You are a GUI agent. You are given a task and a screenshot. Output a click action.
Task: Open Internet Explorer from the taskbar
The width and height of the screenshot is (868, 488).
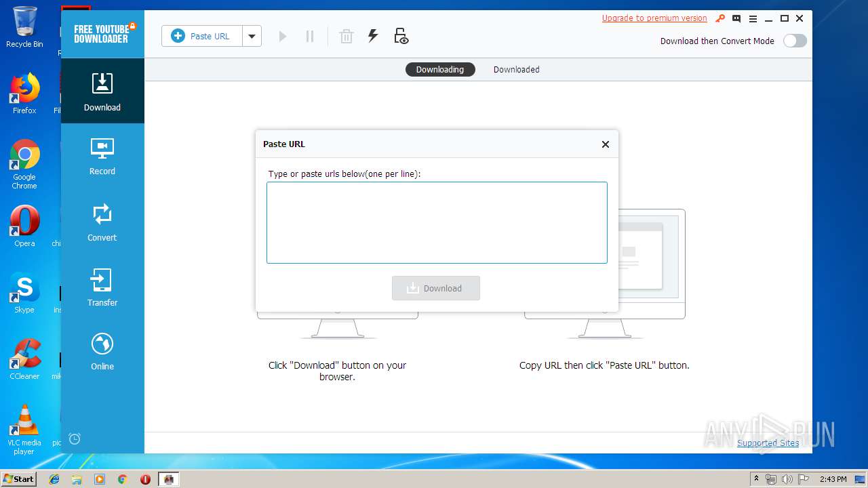pos(54,479)
